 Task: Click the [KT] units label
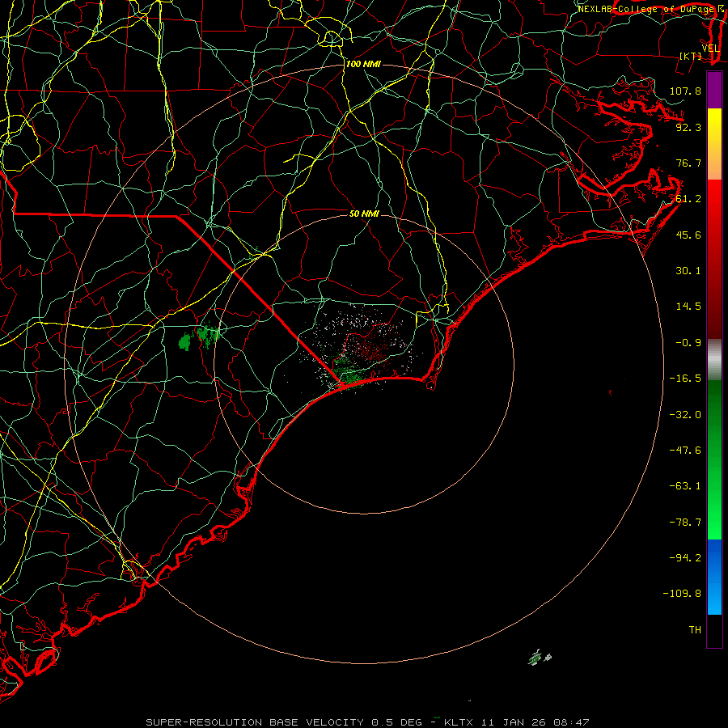[691, 56]
